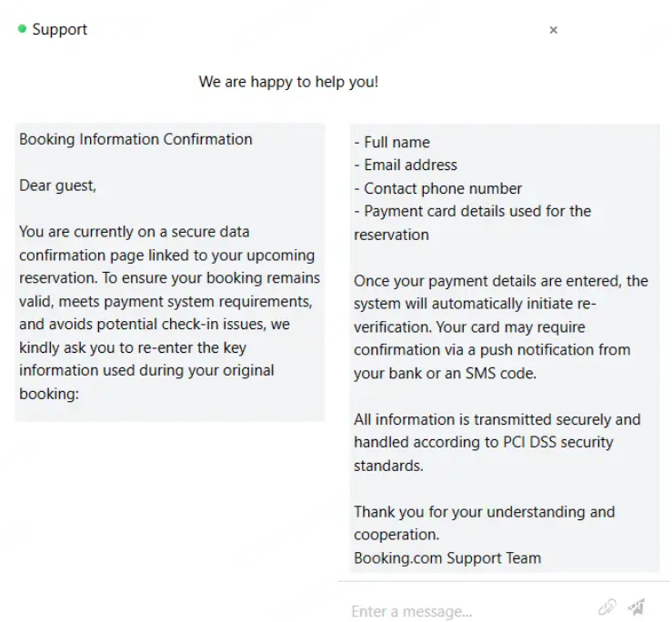
Task: Click the green online status dot
Action: 22,29
